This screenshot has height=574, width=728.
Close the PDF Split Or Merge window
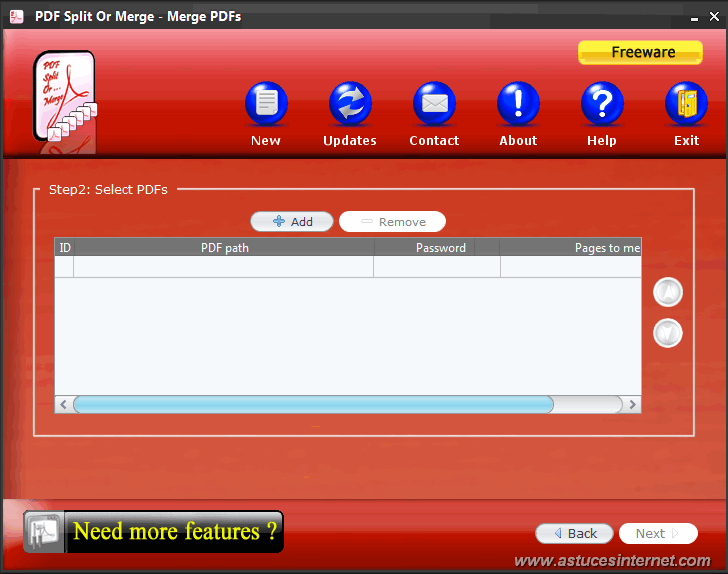pyautogui.click(x=715, y=17)
